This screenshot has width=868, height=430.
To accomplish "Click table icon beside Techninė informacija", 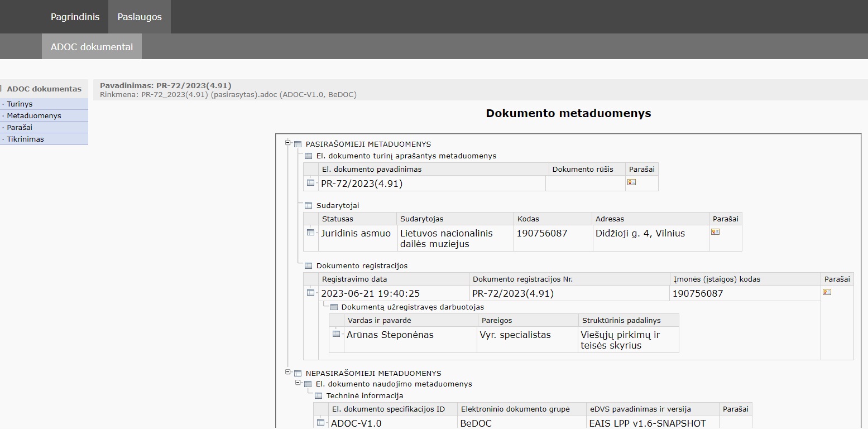I will [x=318, y=396].
